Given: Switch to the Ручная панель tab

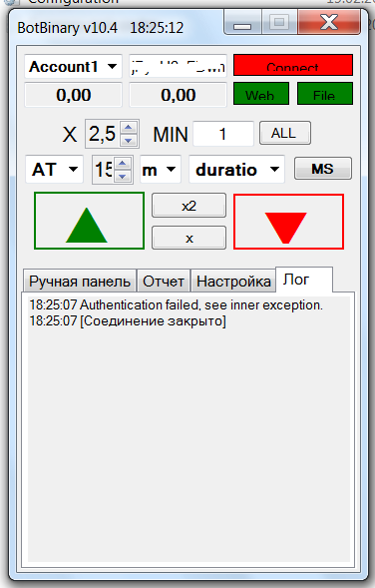Looking at the screenshot, I should coord(80,281).
